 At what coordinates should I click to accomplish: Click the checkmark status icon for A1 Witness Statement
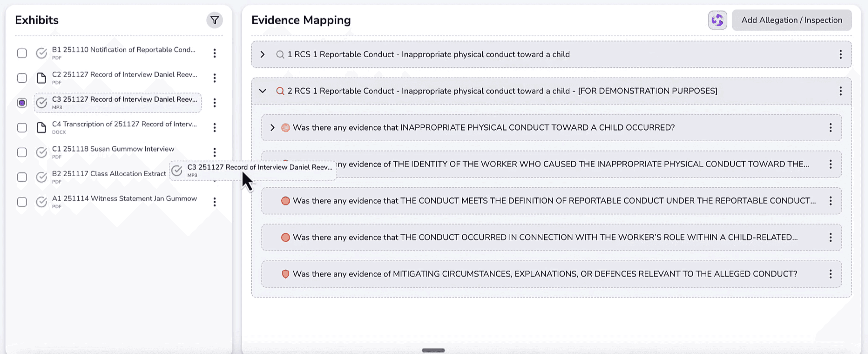point(41,202)
